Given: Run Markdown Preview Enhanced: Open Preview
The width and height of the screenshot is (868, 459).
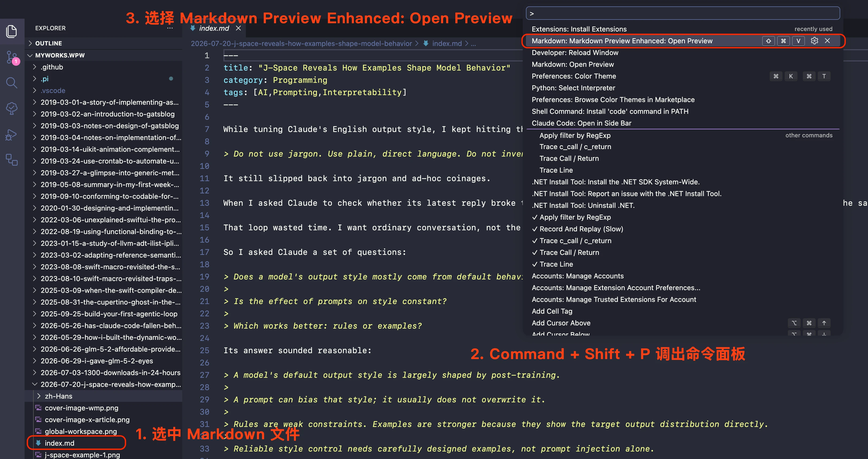Looking at the screenshot, I should click(683, 41).
